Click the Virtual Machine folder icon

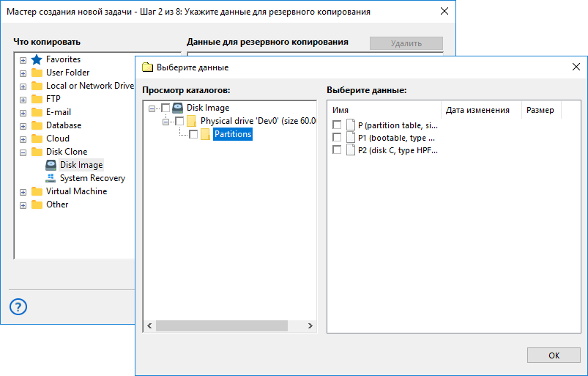click(x=37, y=191)
